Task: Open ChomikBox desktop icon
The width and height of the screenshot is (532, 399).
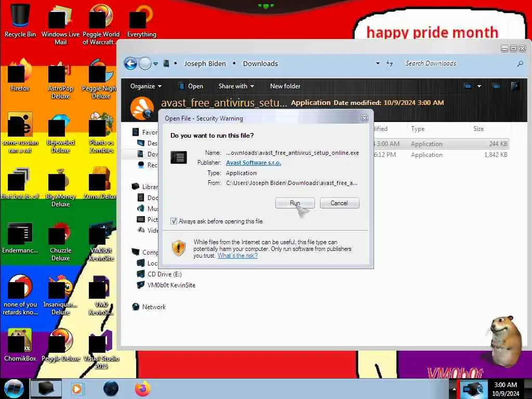Action: pyautogui.click(x=20, y=345)
